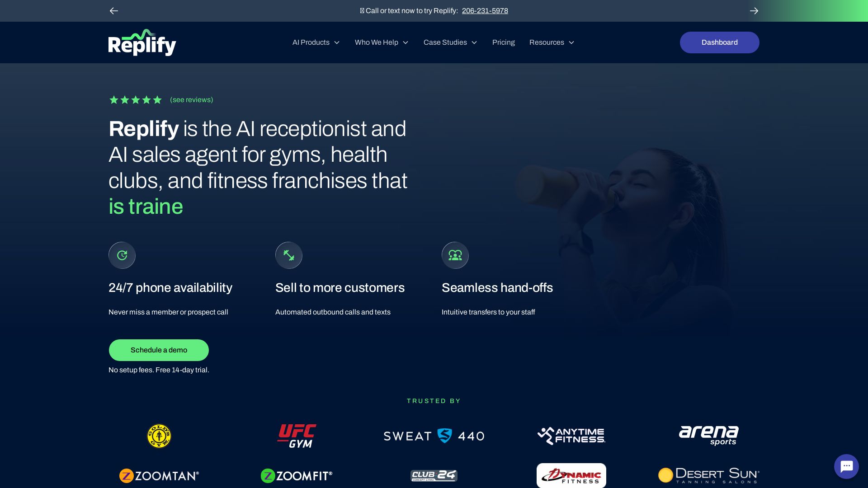Screen dimensions: 868x488
Task: Open the Dashboard button
Action: point(720,42)
